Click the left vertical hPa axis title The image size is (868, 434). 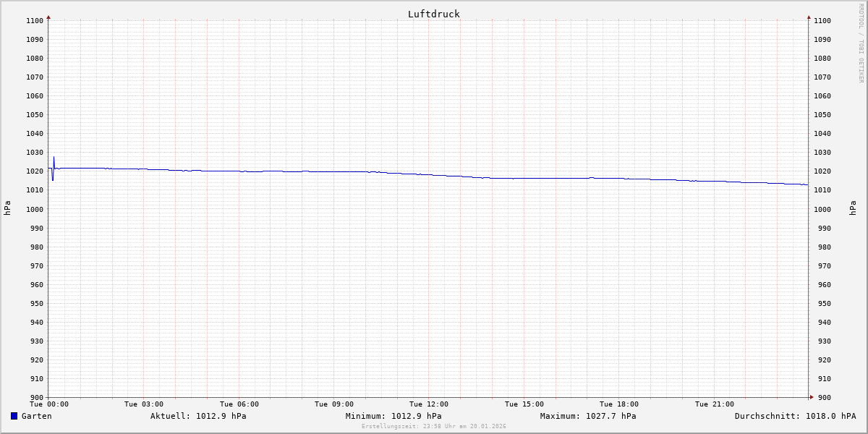[x=7, y=208]
